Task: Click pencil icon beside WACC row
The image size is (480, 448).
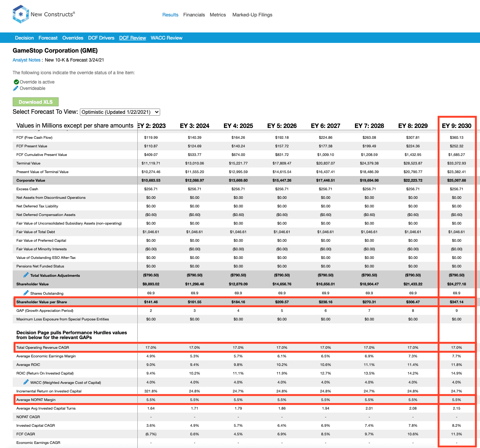Action: (x=26, y=382)
